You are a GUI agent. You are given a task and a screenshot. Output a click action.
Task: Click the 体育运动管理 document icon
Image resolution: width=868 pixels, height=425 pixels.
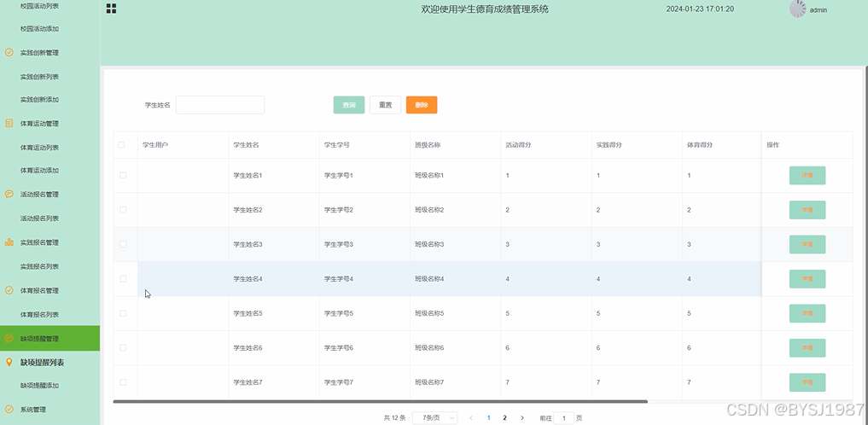pyautogui.click(x=9, y=124)
